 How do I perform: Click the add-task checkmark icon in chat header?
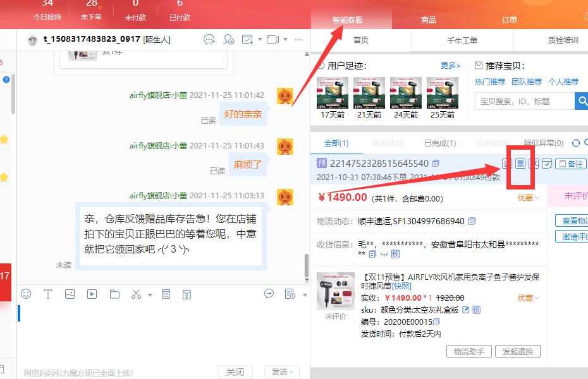[x=247, y=39]
